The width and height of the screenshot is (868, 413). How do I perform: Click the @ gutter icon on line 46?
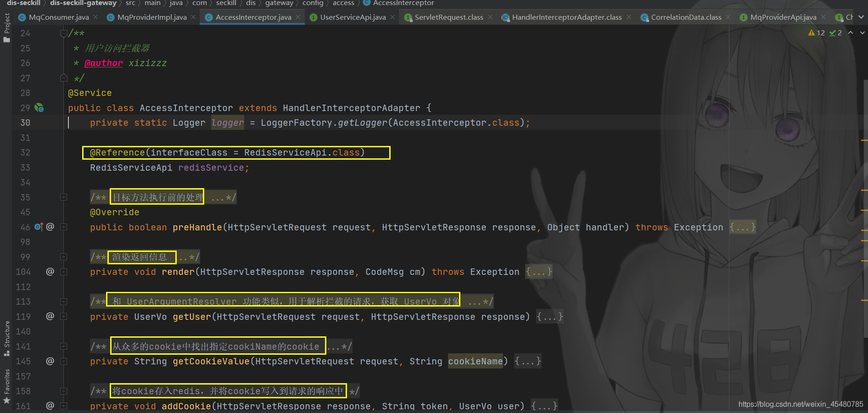click(50, 227)
